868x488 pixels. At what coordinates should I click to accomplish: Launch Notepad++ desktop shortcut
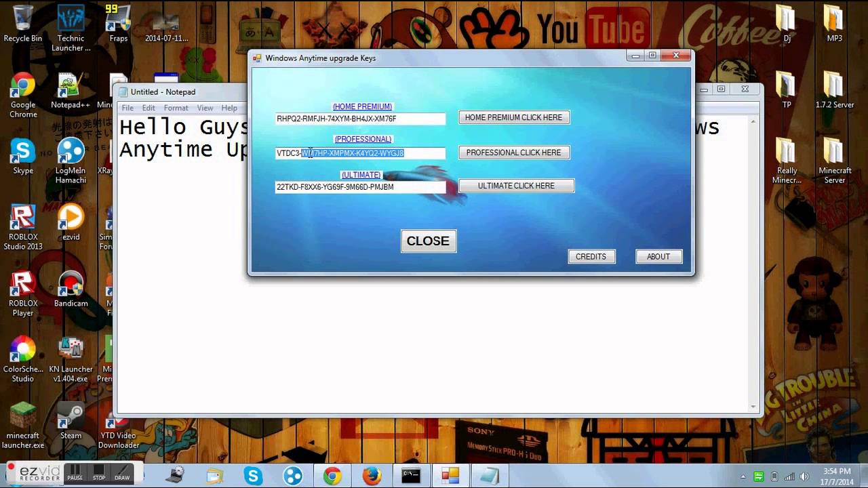click(71, 91)
